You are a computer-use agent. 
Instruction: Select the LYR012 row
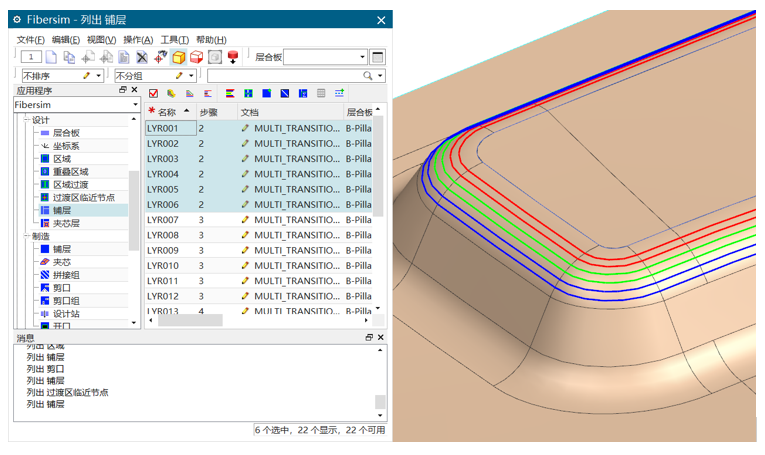[259, 296]
